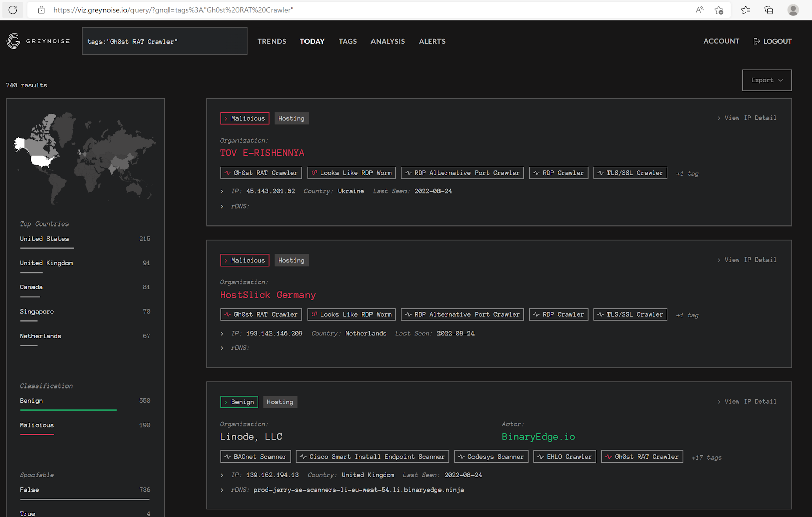
Task: Show the +1 tag on TOV E-RISHENNYA
Action: [687, 174]
